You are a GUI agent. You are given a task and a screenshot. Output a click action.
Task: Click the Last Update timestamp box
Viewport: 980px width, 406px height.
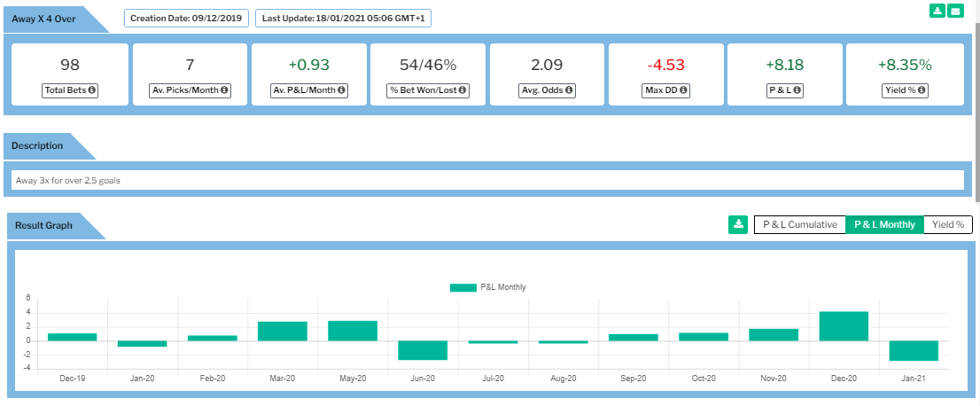coord(343,18)
